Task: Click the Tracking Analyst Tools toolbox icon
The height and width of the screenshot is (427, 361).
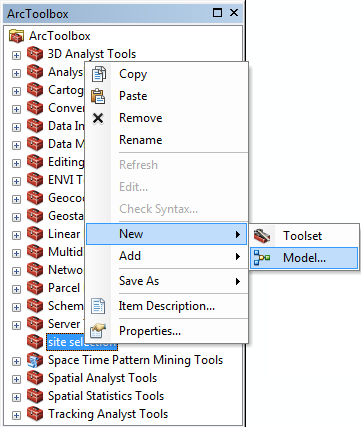Action: [x=35, y=414]
